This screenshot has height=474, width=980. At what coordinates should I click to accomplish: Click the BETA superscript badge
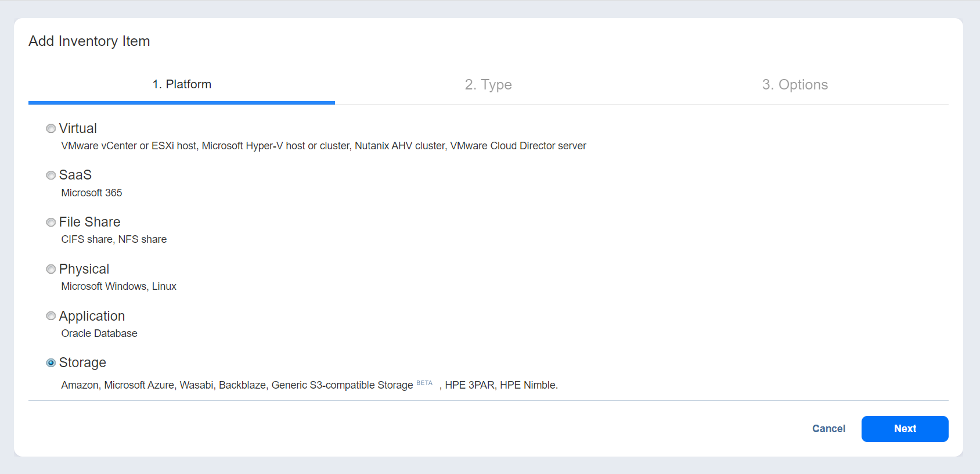click(424, 383)
